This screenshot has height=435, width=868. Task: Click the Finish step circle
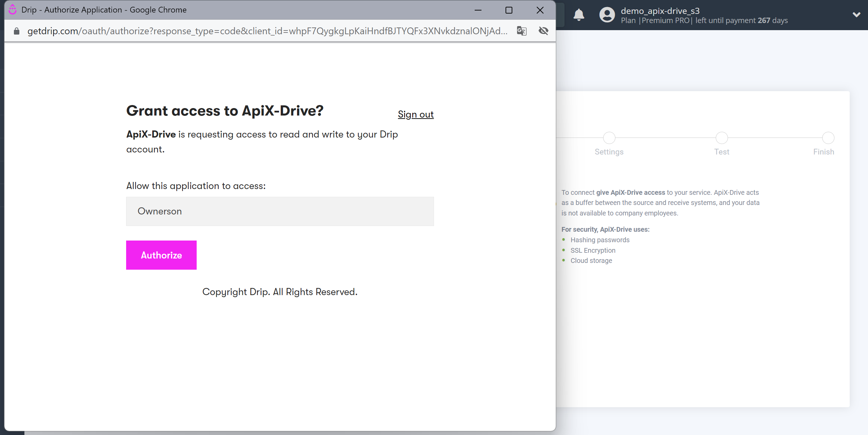[x=828, y=138]
